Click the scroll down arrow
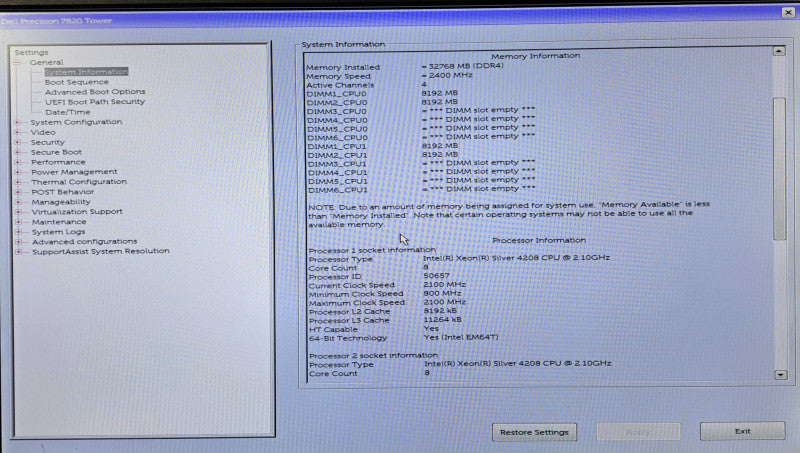Image resolution: width=800 pixels, height=453 pixels. point(780,375)
